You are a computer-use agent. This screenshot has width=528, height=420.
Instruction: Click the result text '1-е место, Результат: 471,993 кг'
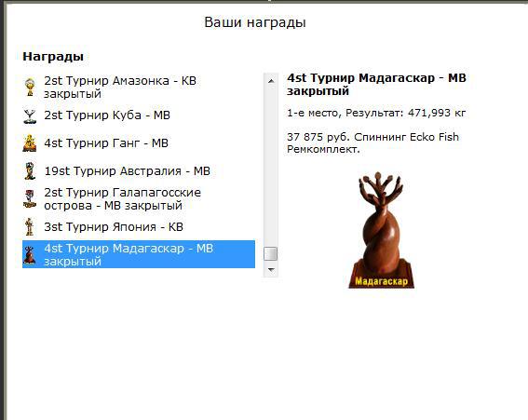coord(376,113)
